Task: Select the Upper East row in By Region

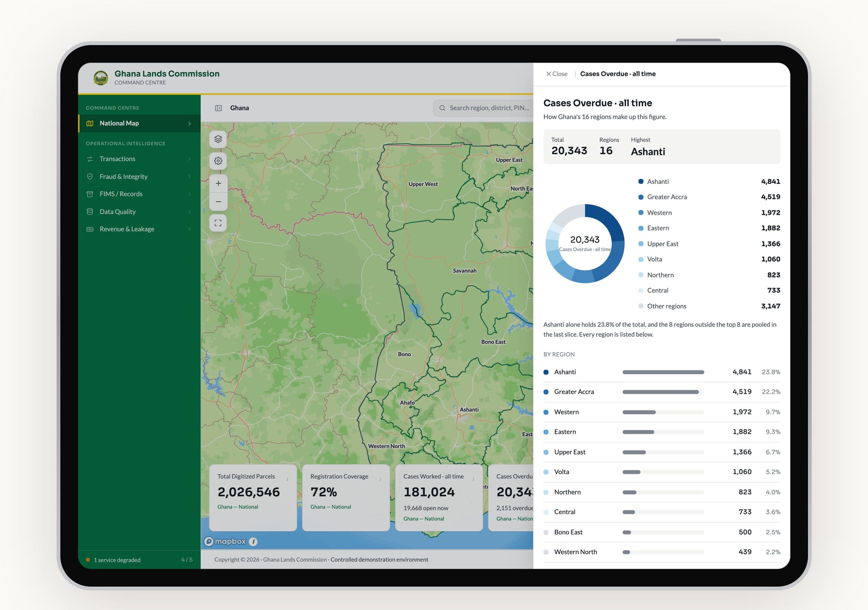Action: click(x=662, y=452)
